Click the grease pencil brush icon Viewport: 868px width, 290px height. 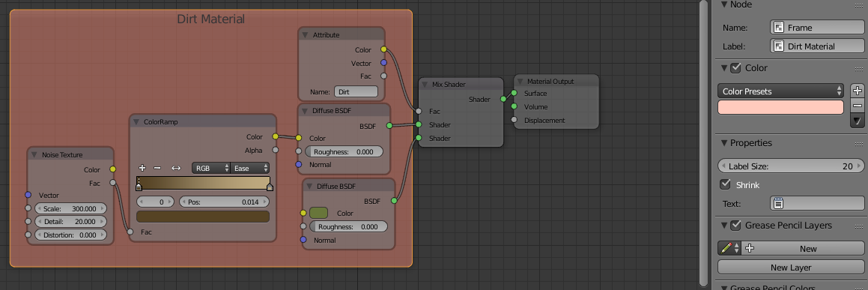click(725, 249)
